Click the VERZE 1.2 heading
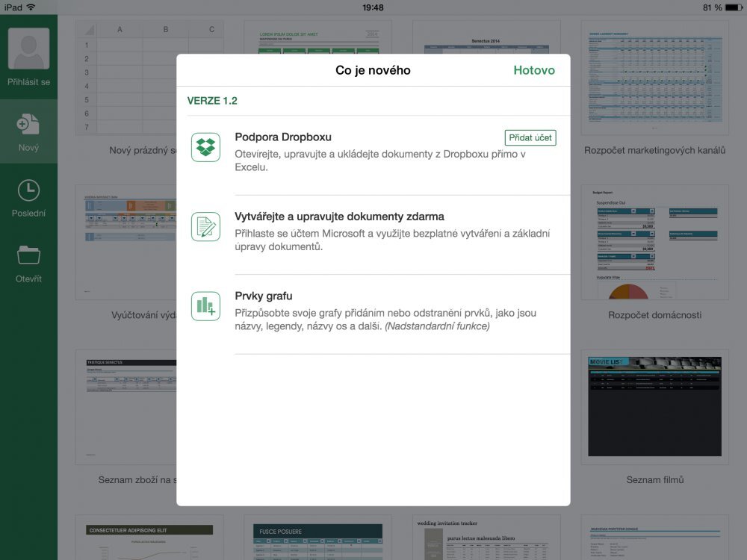Screen dimensions: 747x560 pos(212,100)
